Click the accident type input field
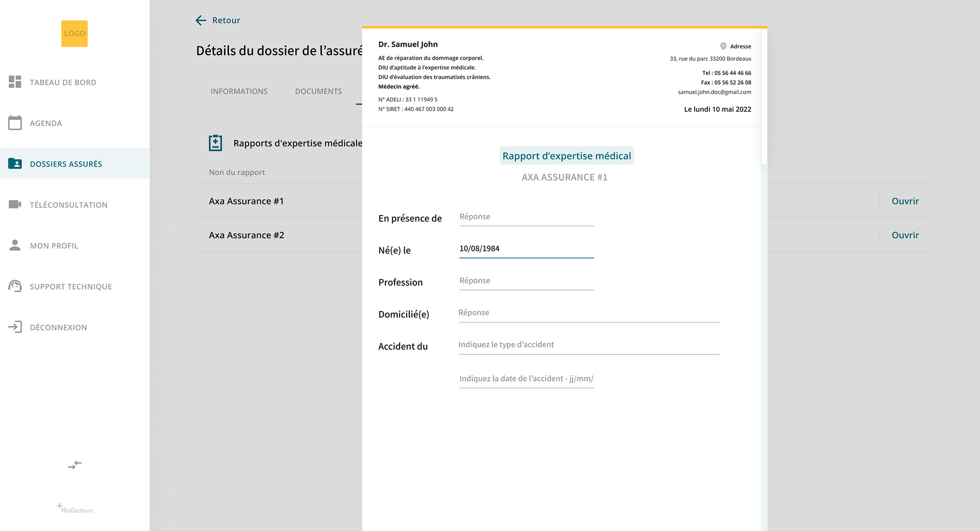The width and height of the screenshot is (980, 531). (589, 345)
